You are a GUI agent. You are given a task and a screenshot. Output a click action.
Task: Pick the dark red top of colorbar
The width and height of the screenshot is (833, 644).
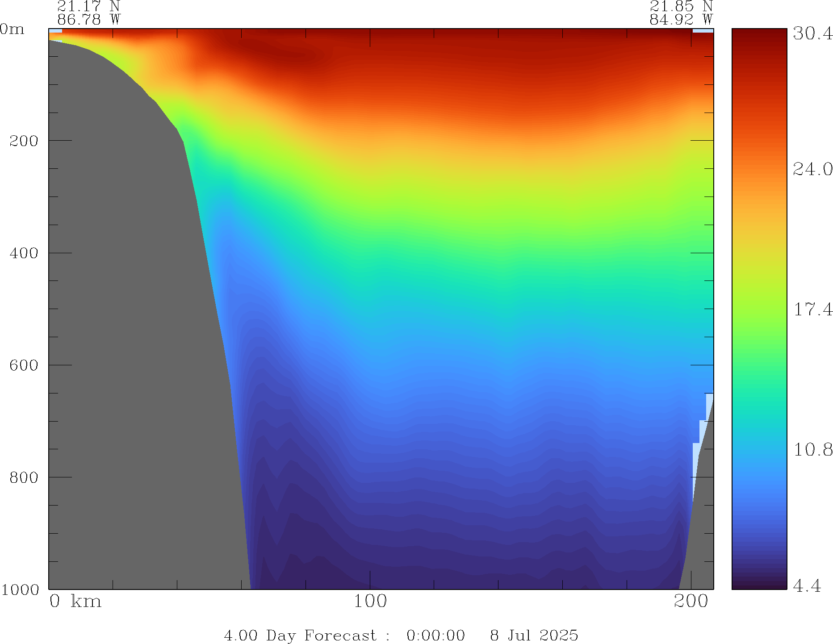[759, 36]
